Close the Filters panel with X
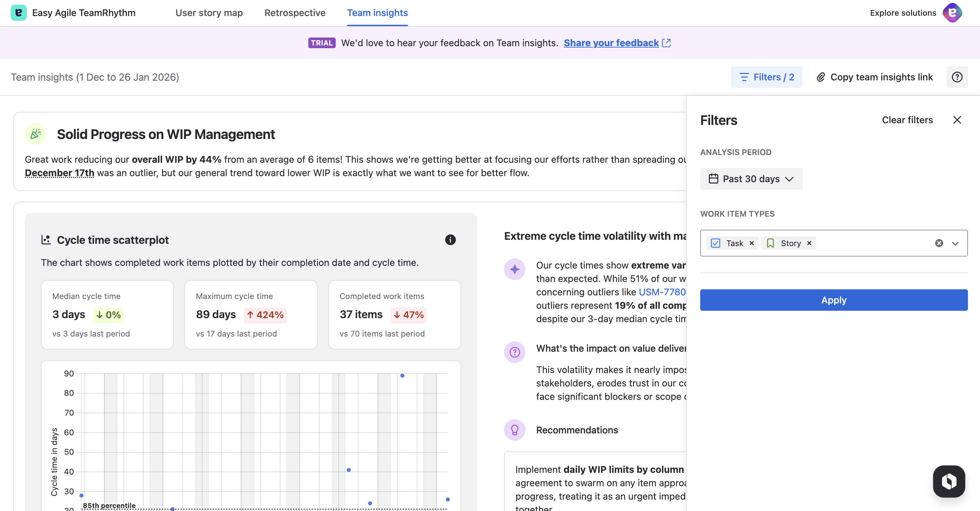Viewport: 980px width, 511px height. point(957,120)
